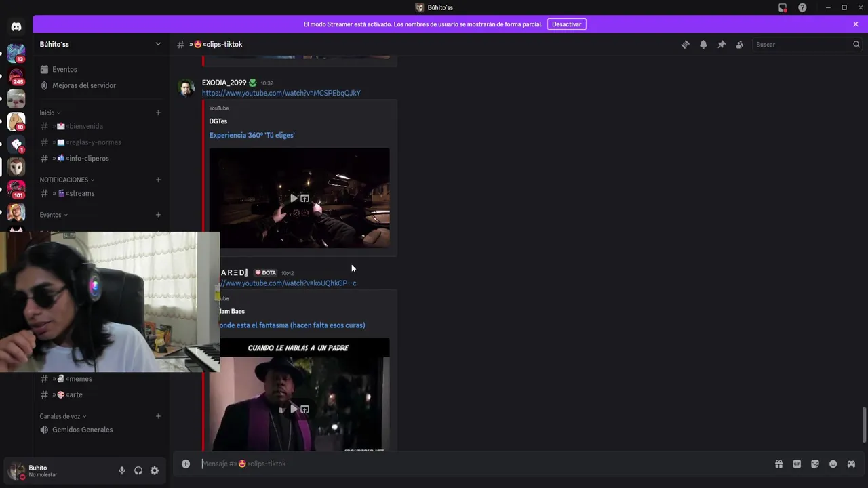The image size is (868, 488).
Task: Open YouTube link watch?v=koUQhkGP--c
Action: coord(288,283)
